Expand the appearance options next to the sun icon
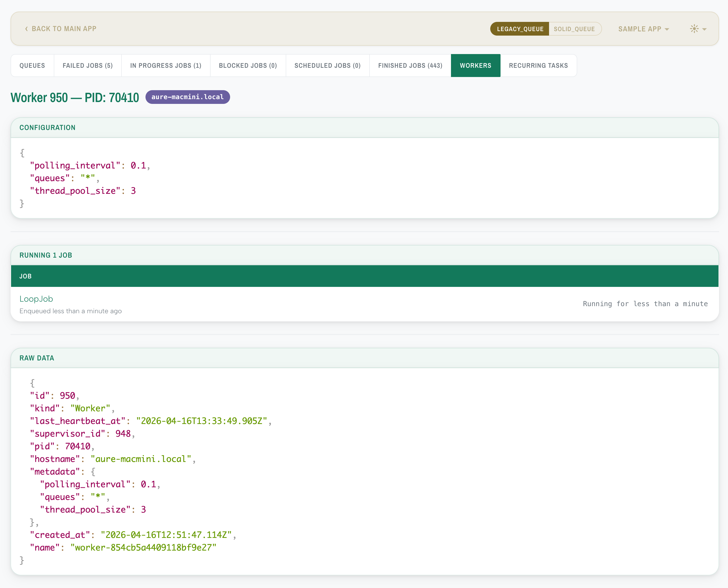This screenshot has width=728, height=588. (705, 30)
